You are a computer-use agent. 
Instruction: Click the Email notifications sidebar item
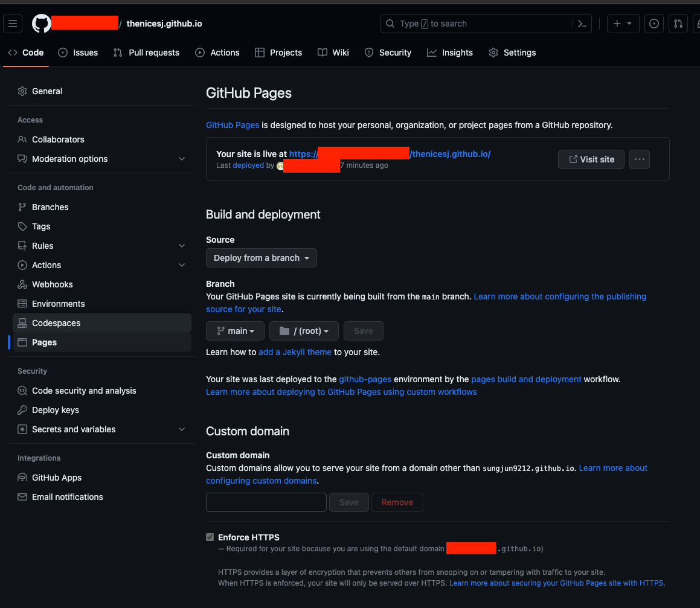pyautogui.click(x=67, y=497)
